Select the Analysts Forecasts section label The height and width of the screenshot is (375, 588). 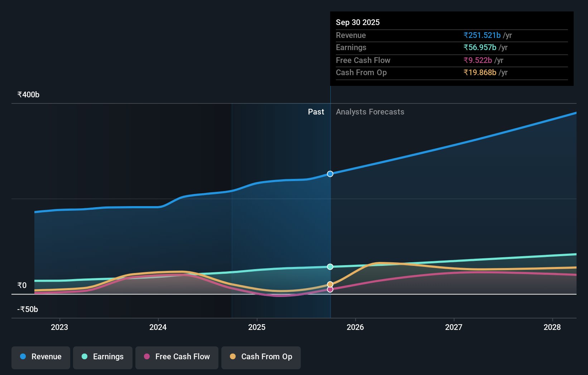(370, 112)
